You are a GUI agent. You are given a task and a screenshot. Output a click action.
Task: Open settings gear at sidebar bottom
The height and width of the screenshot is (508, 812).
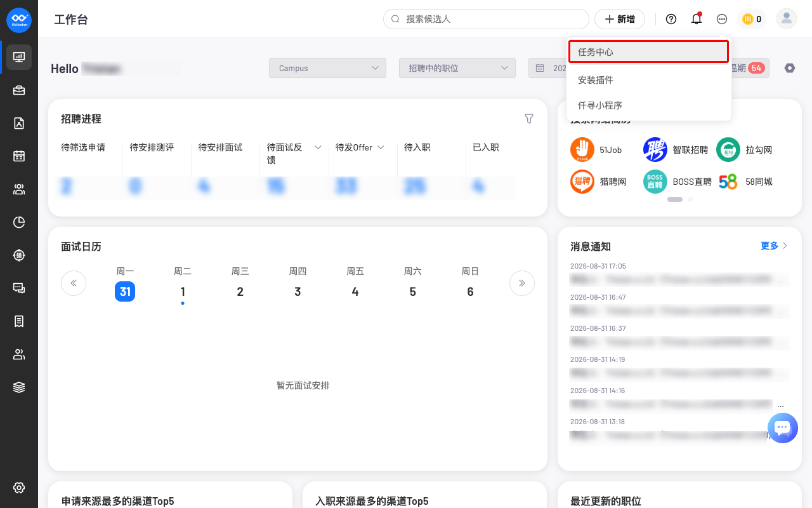(19, 488)
